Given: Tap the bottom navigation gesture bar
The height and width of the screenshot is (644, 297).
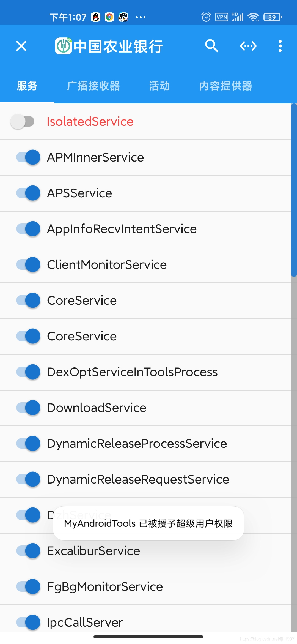Looking at the screenshot, I should pyautogui.click(x=148, y=637).
